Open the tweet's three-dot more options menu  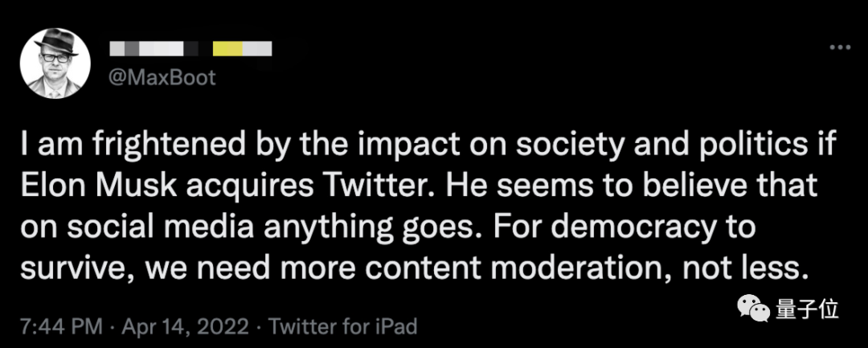(x=841, y=48)
